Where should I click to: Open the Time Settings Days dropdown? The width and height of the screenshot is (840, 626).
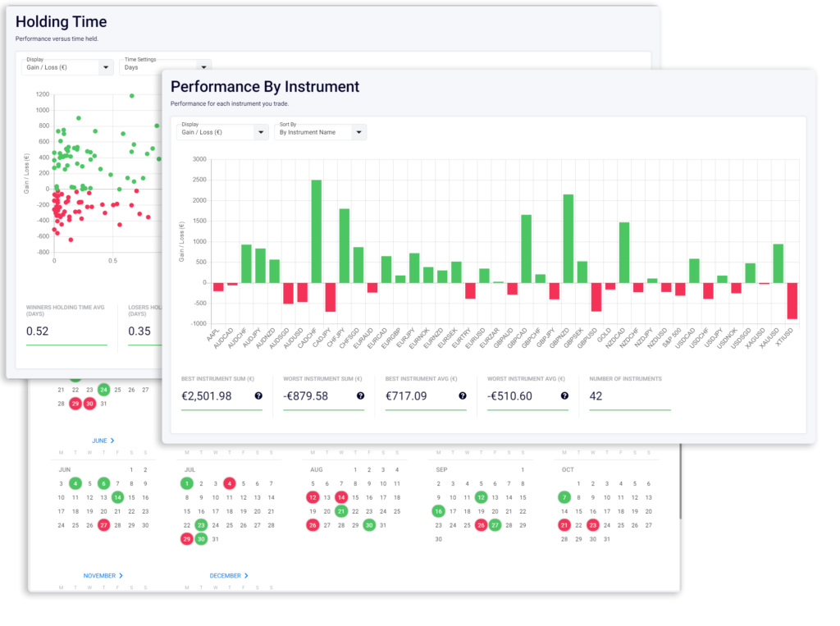click(166, 67)
